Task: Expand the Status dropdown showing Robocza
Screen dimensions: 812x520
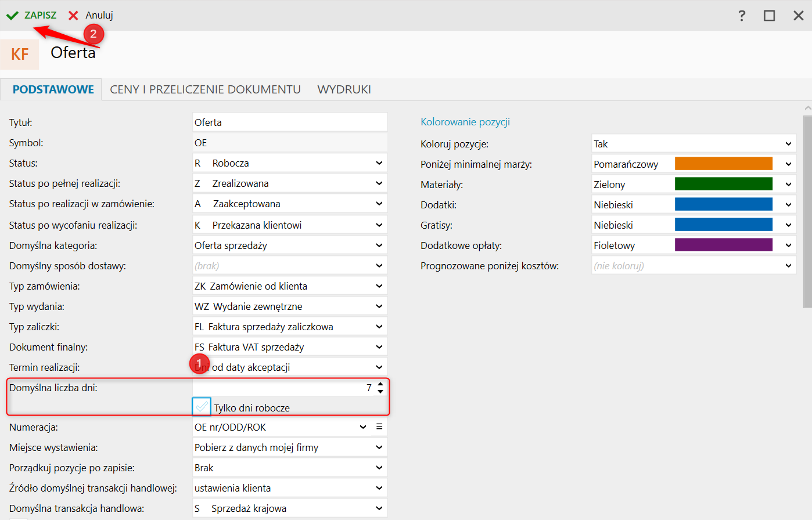Action: pyautogui.click(x=379, y=163)
